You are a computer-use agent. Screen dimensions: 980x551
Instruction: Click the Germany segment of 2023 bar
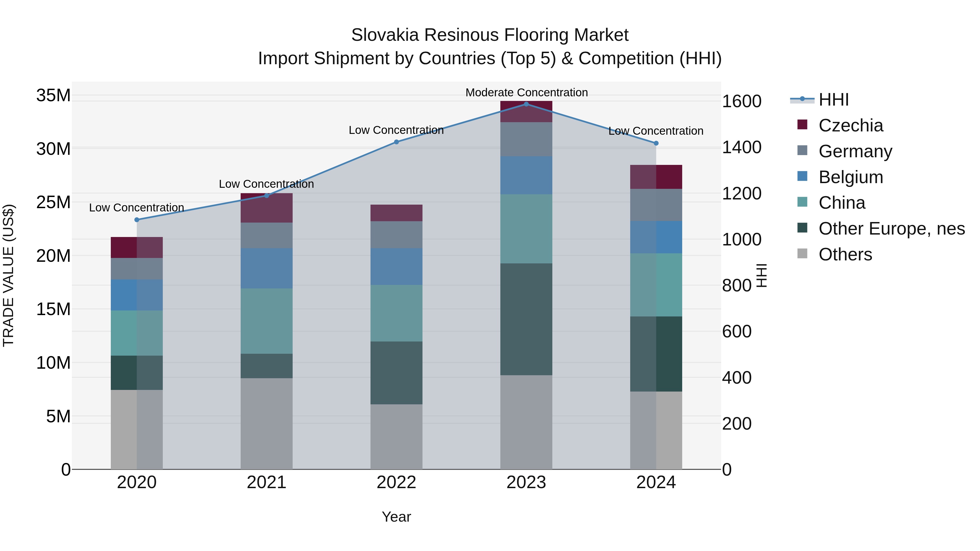pyautogui.click(x=526, y=139)
